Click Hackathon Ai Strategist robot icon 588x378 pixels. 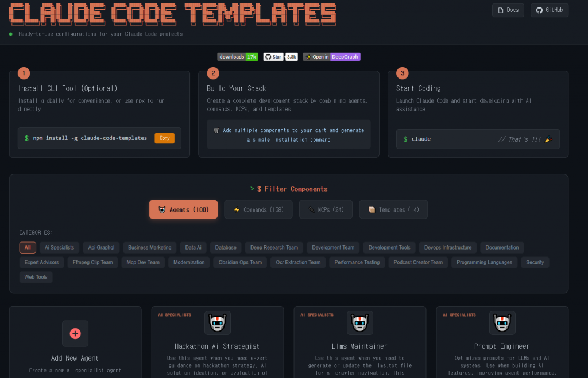pyautogui.click(x=218, y=322)
